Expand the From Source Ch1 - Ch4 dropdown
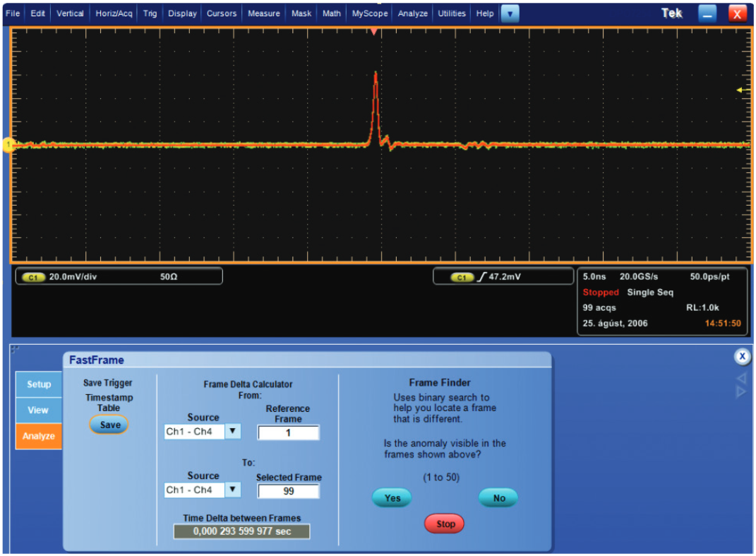 [x=233, y=432]
